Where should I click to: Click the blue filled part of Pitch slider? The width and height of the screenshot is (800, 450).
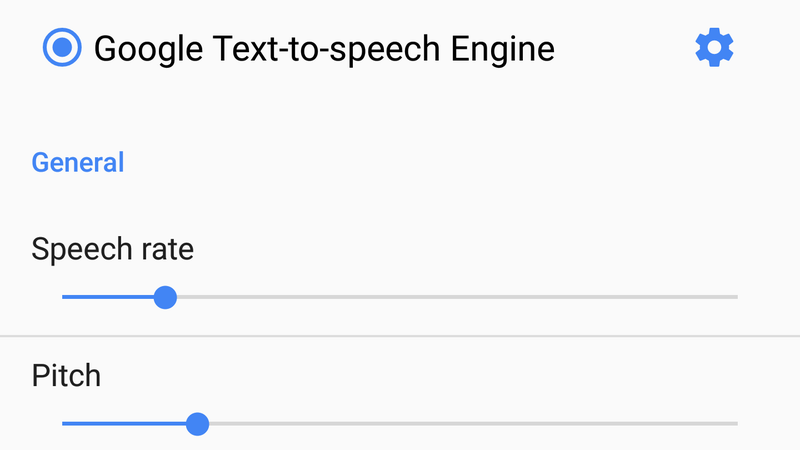click(x=124, y=424)
